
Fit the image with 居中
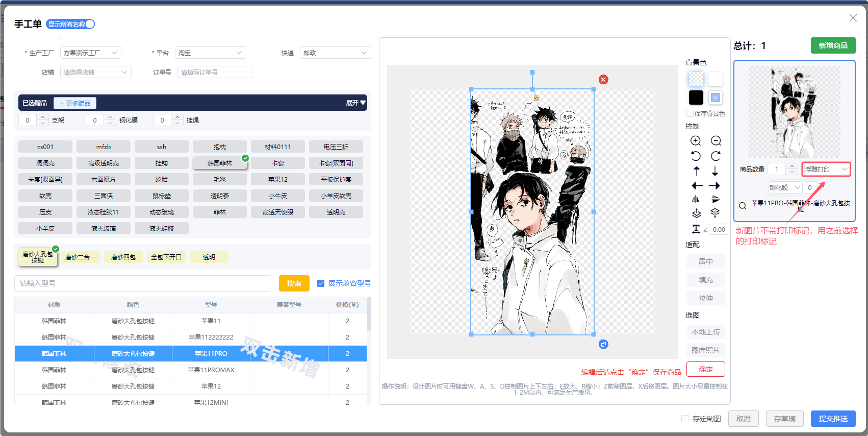[706, 261]
